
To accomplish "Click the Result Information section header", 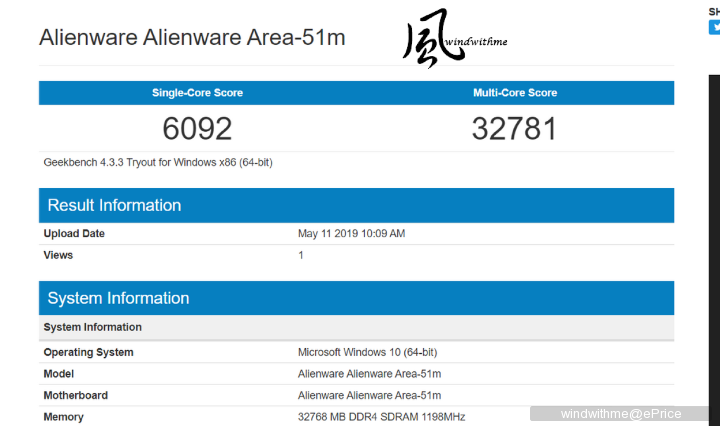I will click(356, 205).
